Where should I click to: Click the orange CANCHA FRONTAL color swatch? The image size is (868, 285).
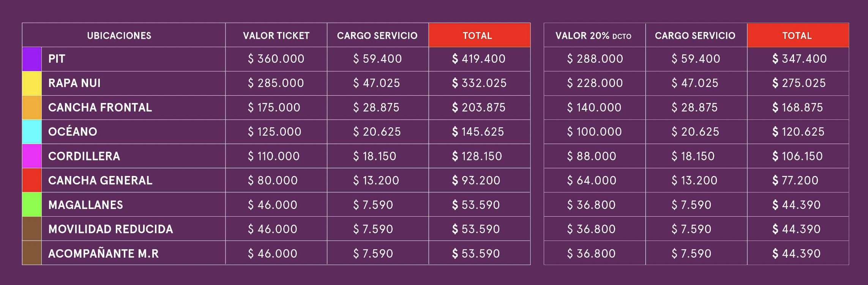click(x=32, y=108)
